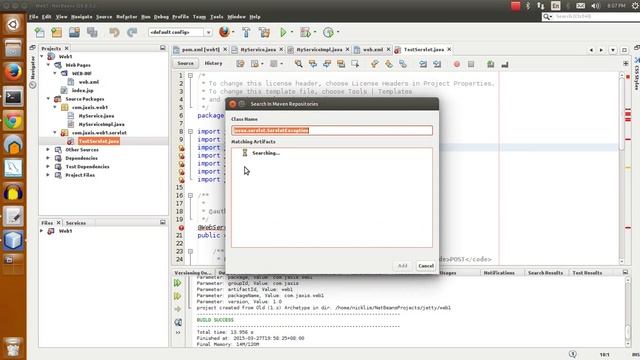Switch to the Services panel tab

coord(76,223)
